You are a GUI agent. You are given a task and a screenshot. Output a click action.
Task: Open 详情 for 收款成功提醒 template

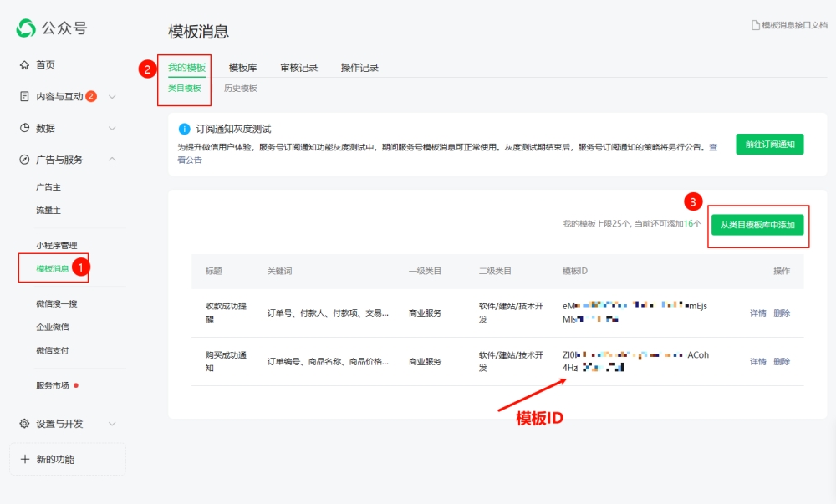(758, 313)
